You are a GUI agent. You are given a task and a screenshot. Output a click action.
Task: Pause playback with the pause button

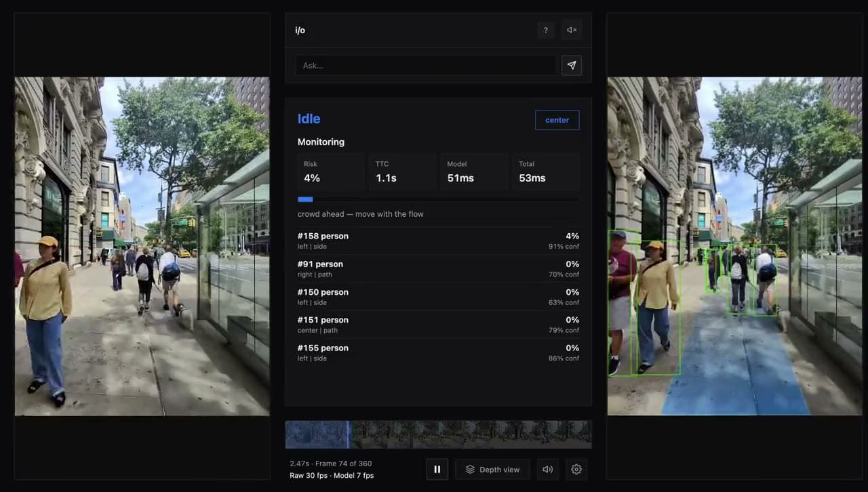[x=437, y=469]
